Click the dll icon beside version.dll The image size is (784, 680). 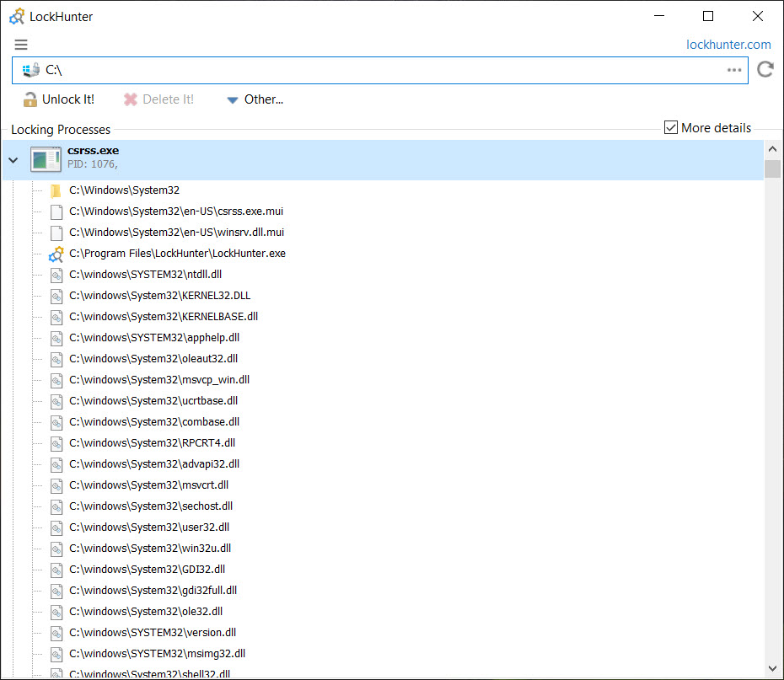point(56,633)
